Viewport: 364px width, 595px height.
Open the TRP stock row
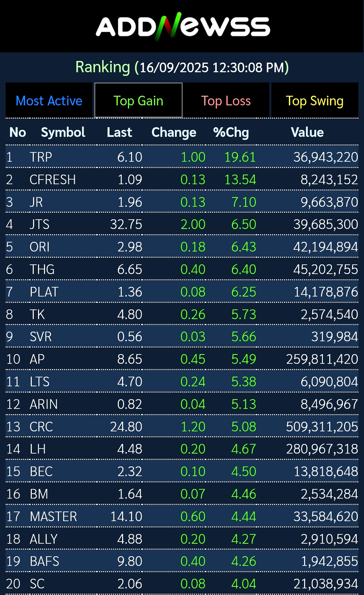pos(41,157)
